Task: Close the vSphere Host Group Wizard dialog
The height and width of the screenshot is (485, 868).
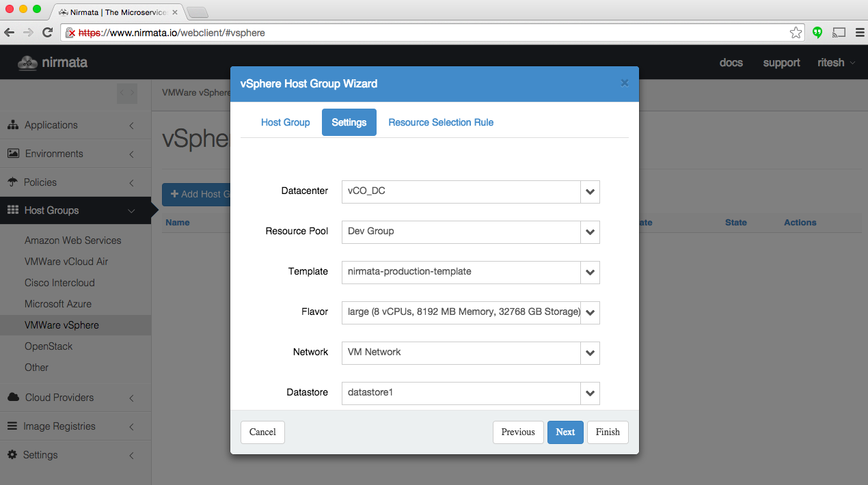Action: pyautogui.click(x=624, y=83)
